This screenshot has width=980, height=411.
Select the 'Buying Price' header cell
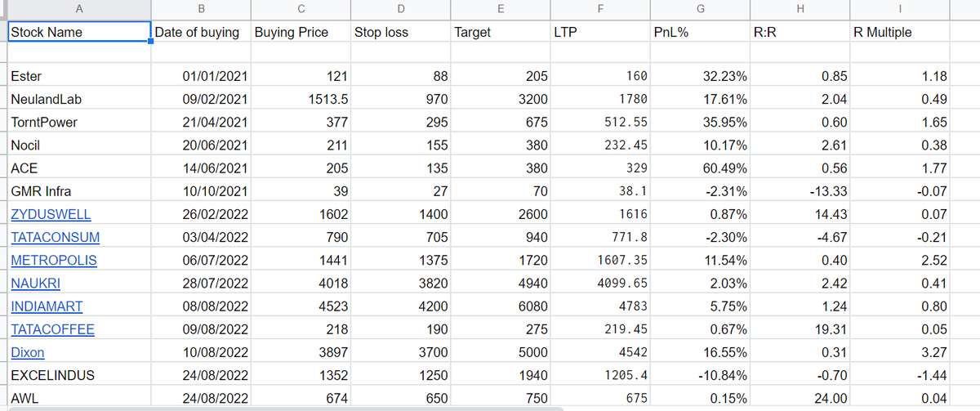click(x=301, y=33)
